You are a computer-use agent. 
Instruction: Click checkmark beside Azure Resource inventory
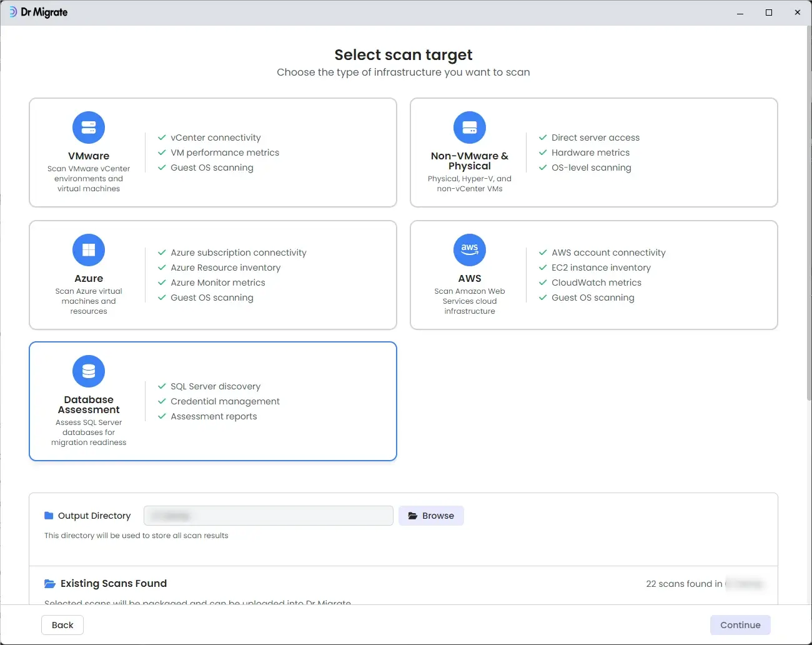click(162, 267)
